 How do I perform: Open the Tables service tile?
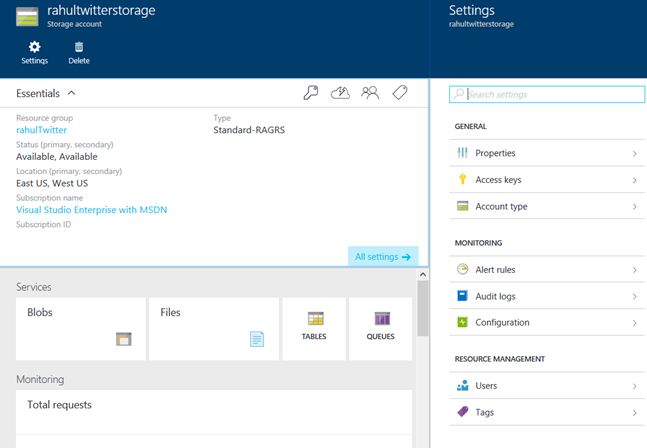pos(314,328)
